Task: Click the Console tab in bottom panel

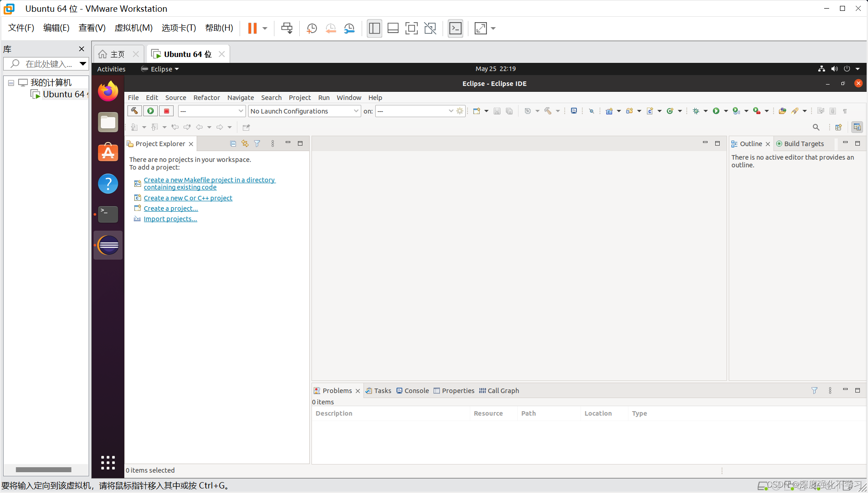Action: click(x=416, y=390)
